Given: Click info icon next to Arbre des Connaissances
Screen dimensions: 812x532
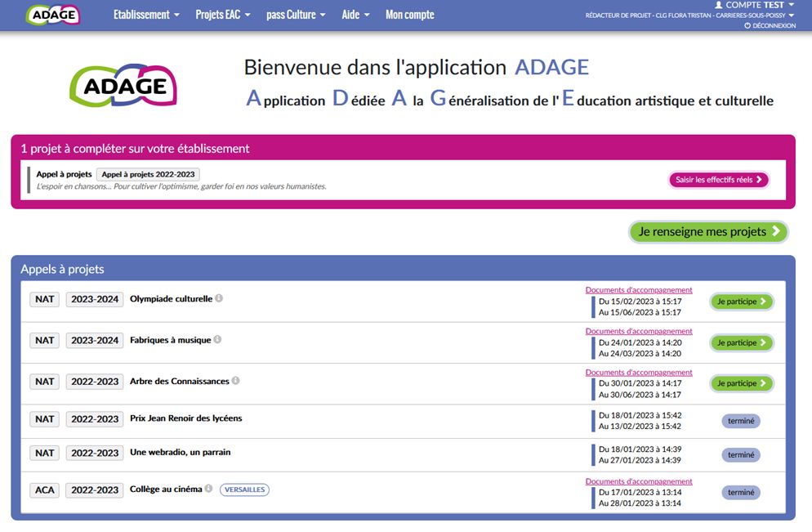Looking at the screenshot, I should (235, 381).
